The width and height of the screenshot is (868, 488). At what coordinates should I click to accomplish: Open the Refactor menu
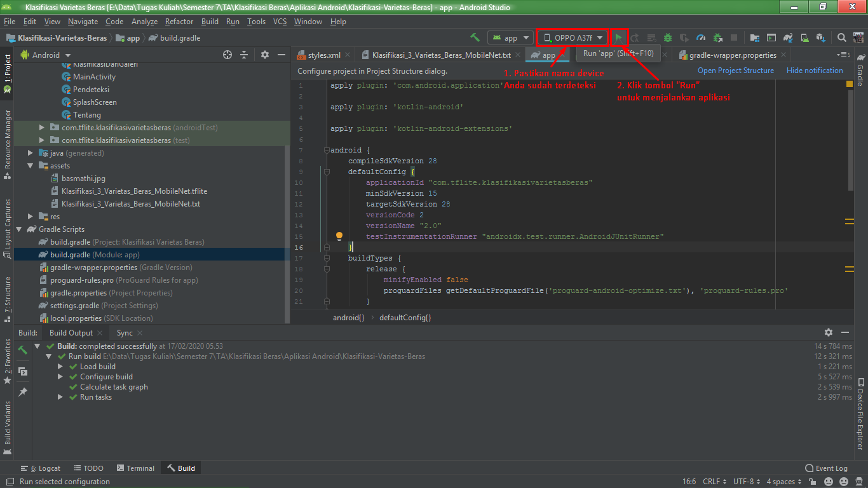point(179,22)
